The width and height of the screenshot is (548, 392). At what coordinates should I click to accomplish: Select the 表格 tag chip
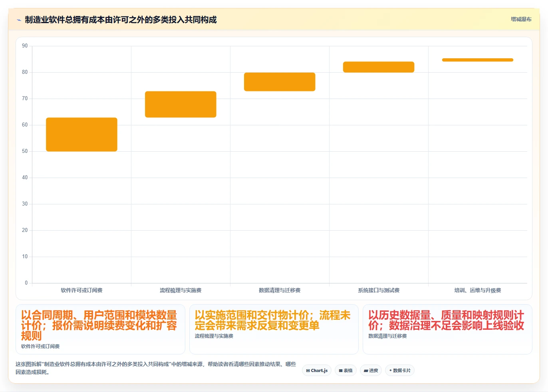pyautogui.click(x=346, y=370)
